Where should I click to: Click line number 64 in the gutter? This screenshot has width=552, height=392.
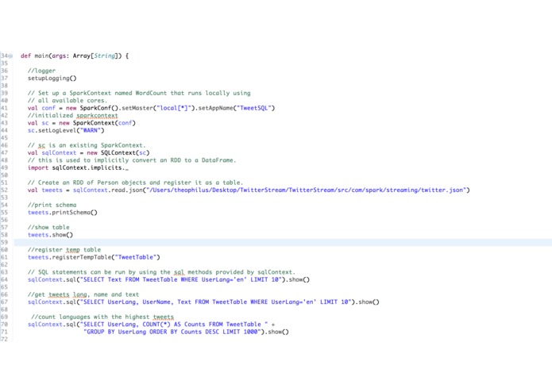coord(4,280)
